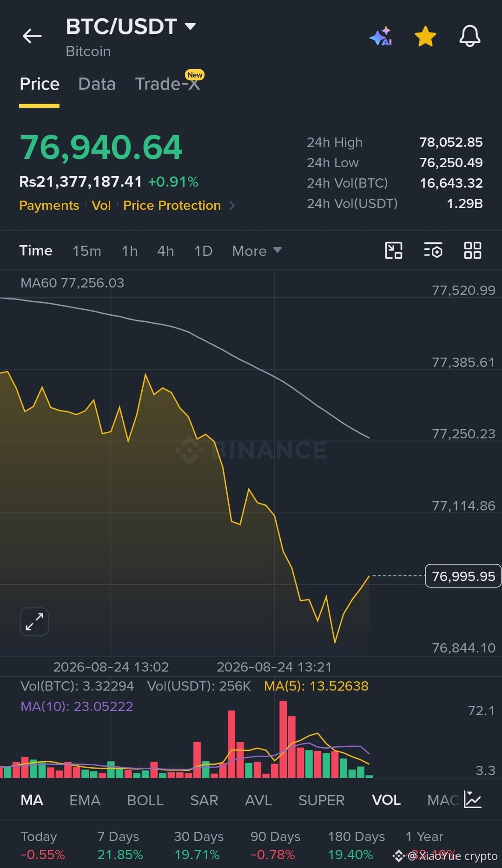This screenshot has width=502, height=868.
Task: Click the 7 Days 21.85% performance
Action: coord(120,845)
